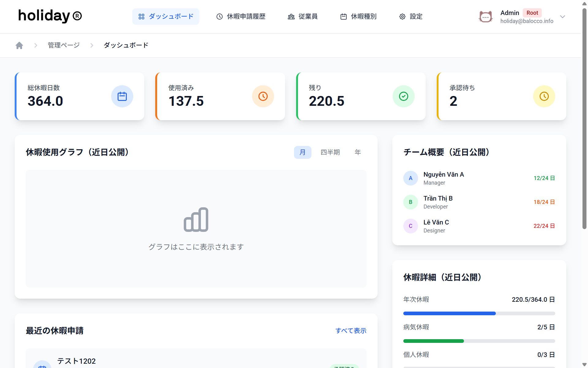Open the 休暇申請履歴 menu item

tap(241, 17)
